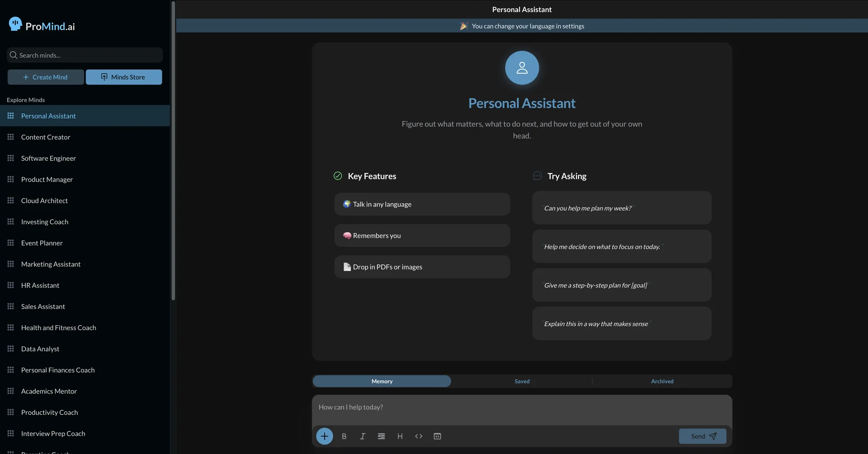The height and width of the screenshot is (454, 868).
Task: Click the Explore Minds section label
Action: (26, 100)
